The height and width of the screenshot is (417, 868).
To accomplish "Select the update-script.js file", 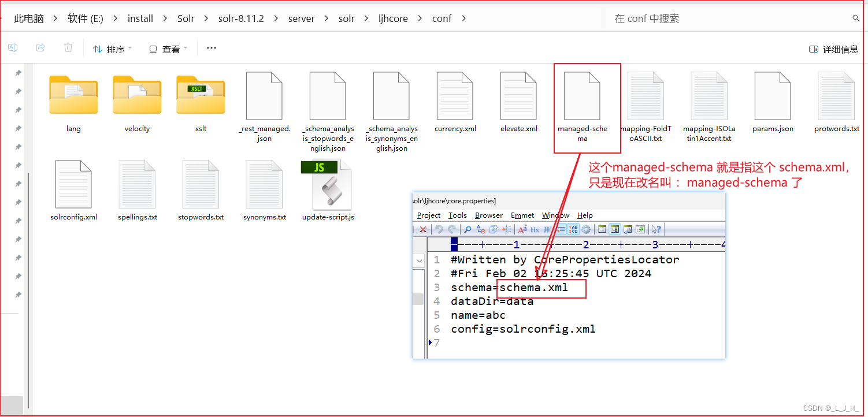I will click(328, 191).
